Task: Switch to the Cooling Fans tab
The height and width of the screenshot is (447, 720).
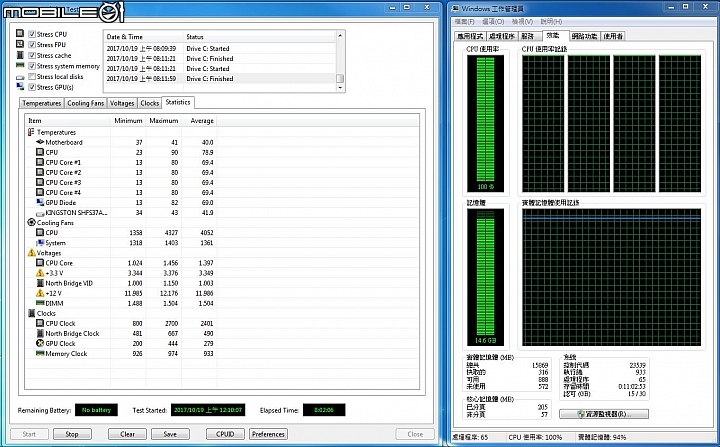Action: (85, 103)
